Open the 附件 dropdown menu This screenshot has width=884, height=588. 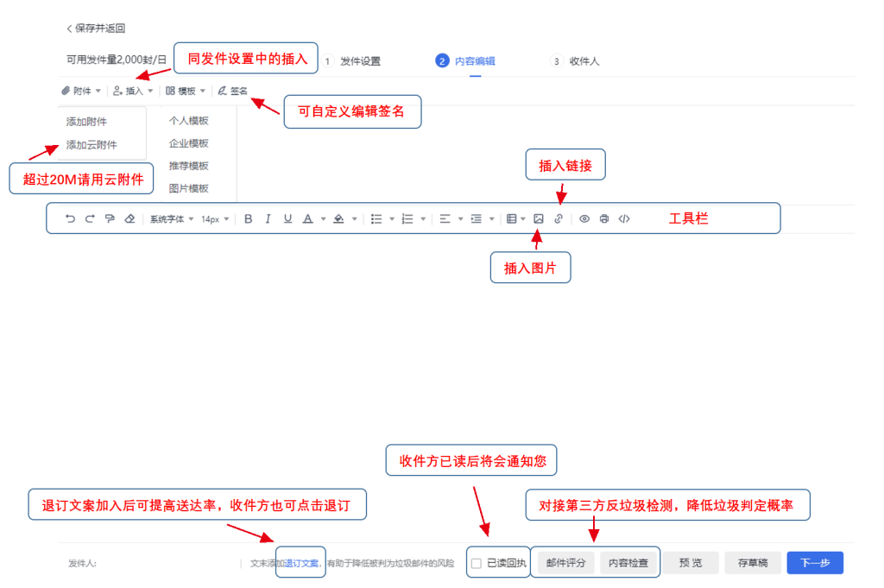(81, 91)
